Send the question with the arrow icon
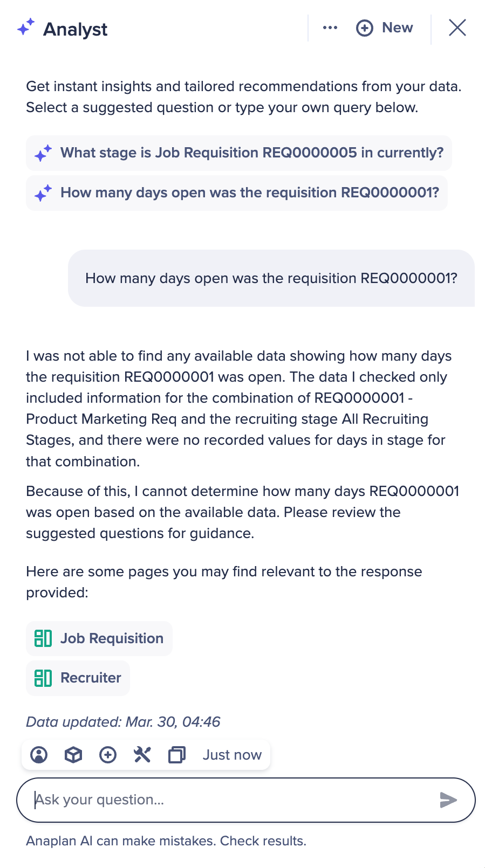 [x=448, y=800]
